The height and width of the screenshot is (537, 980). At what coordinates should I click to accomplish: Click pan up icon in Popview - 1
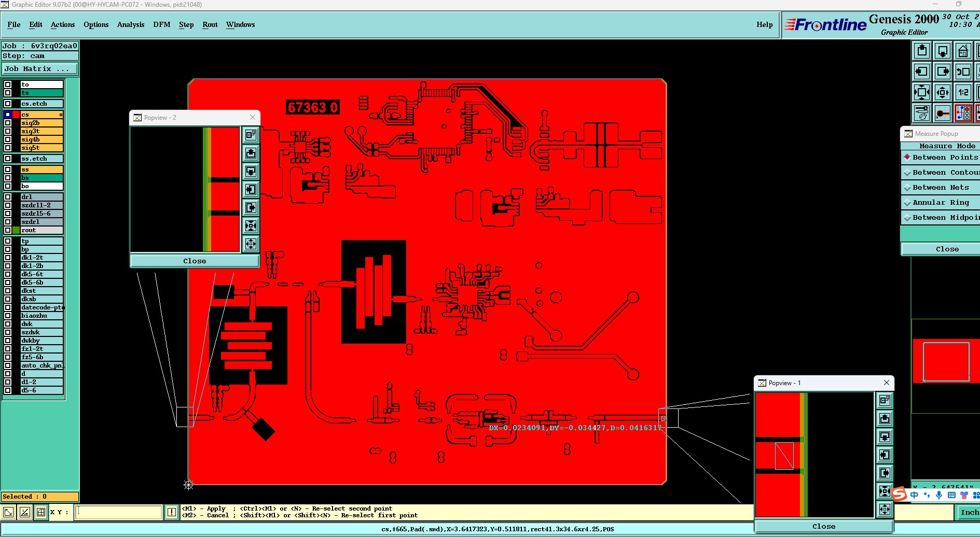[885, 418]
